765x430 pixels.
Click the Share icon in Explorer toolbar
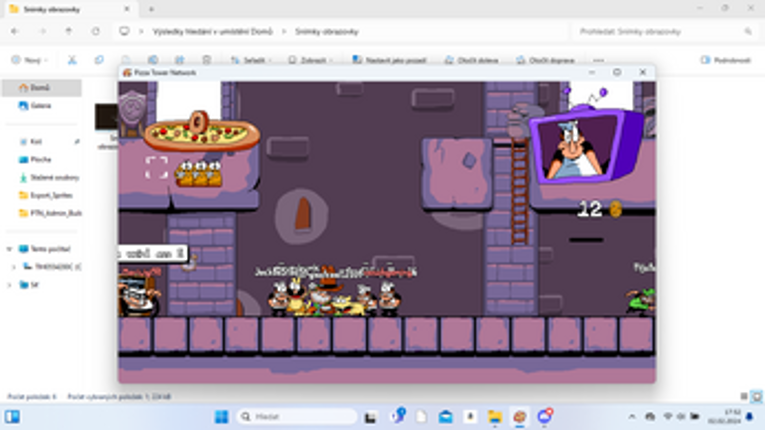click(x=180, y=60)
